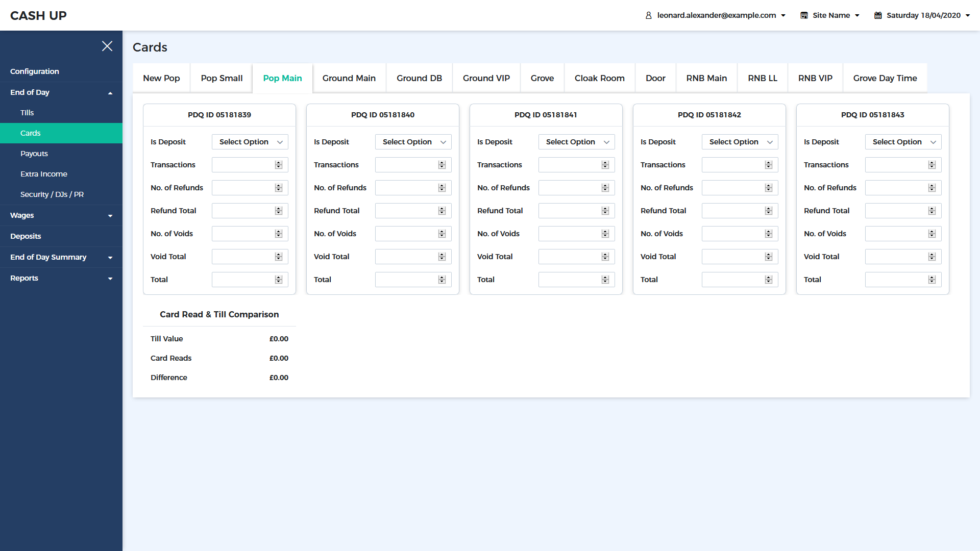Click the store icon next to Site Name
This screenshot has height=551, width=980.
[x=804, y=15]
